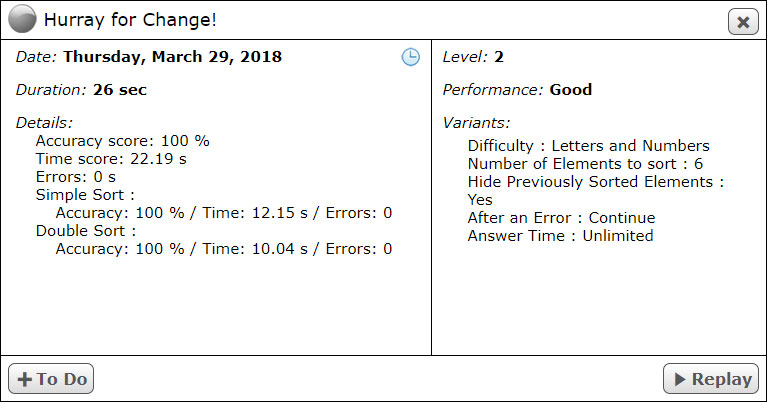Click the Double Sort 10.04 s results line
This screenshot has width=767, height=402.
pos(224,249)
